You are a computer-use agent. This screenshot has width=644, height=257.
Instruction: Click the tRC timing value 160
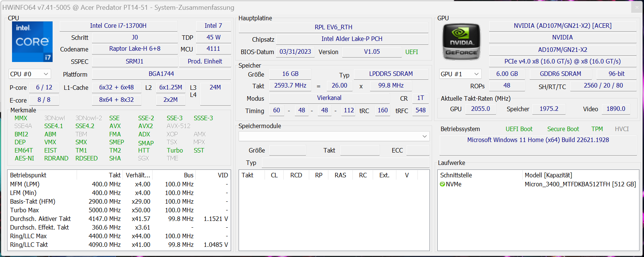[x=383, y=110]
